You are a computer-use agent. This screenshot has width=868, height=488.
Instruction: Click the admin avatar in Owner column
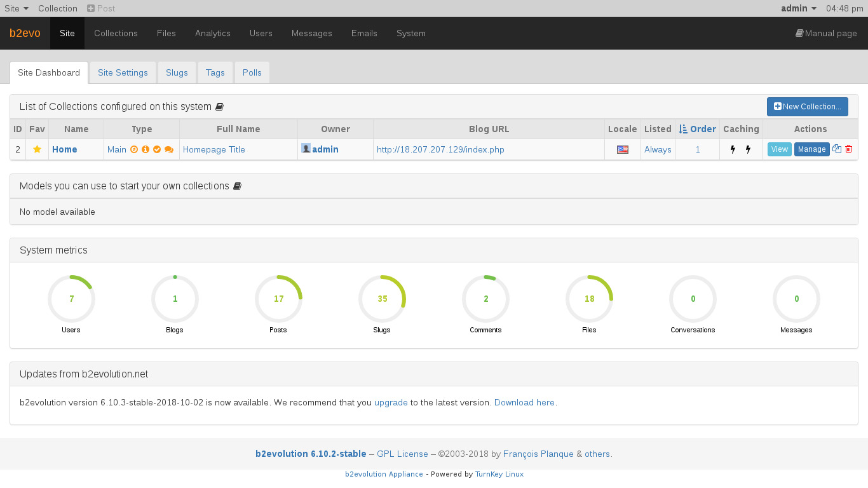306,149
